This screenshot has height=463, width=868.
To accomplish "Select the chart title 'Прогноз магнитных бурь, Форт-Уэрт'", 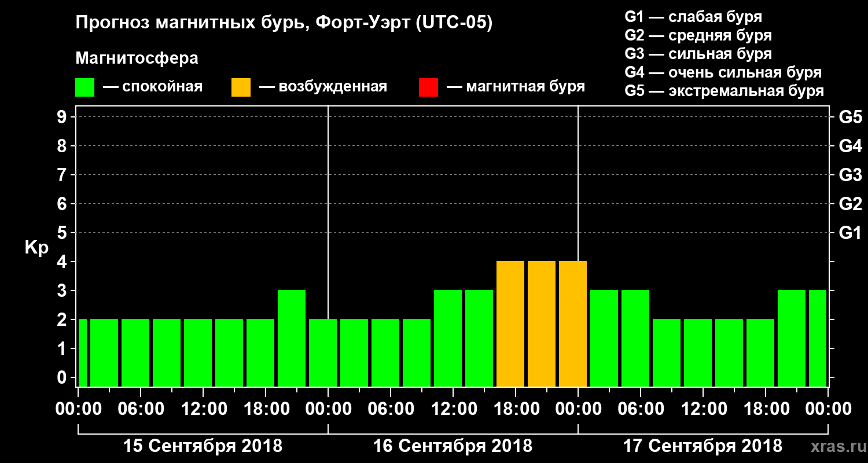I will click(x=242, y=23).
